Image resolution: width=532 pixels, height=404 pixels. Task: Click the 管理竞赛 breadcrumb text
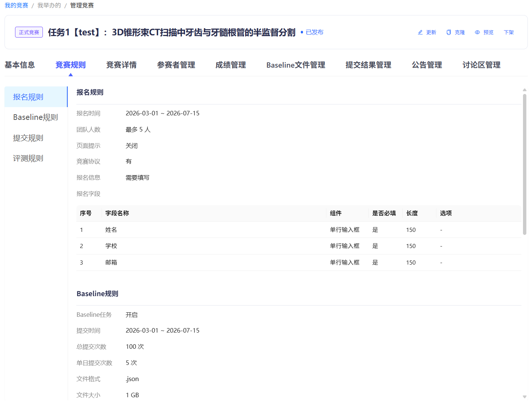pyautogui.click(x=82, y=5)
